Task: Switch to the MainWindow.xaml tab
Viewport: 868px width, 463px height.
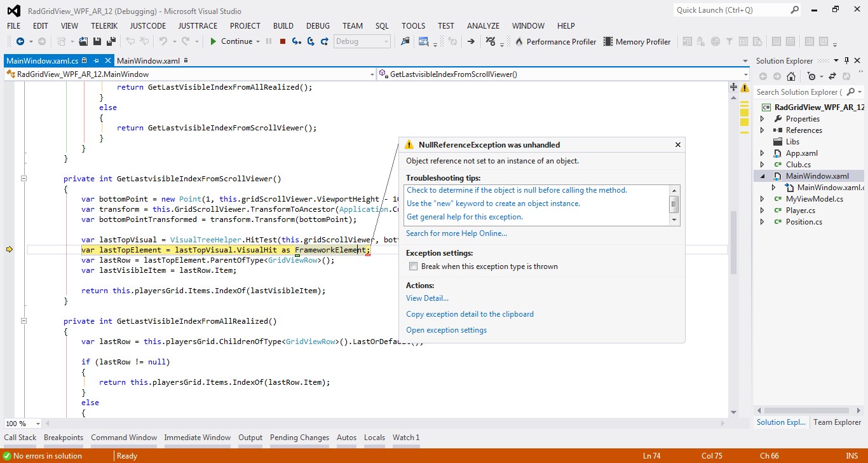Action: click(148, 61)
